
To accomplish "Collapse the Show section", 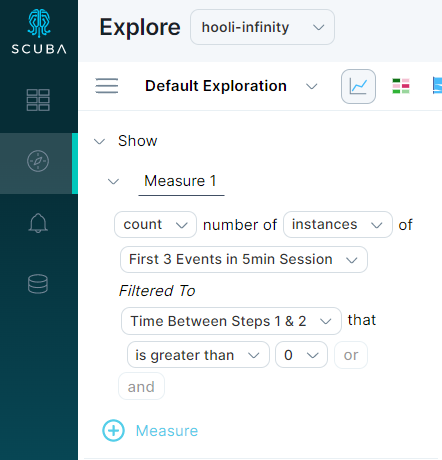I will [99, 141].
